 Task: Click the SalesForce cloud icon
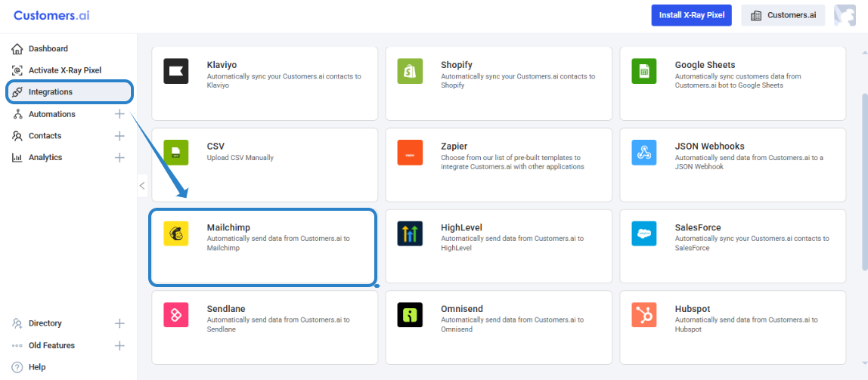[643, 234]
